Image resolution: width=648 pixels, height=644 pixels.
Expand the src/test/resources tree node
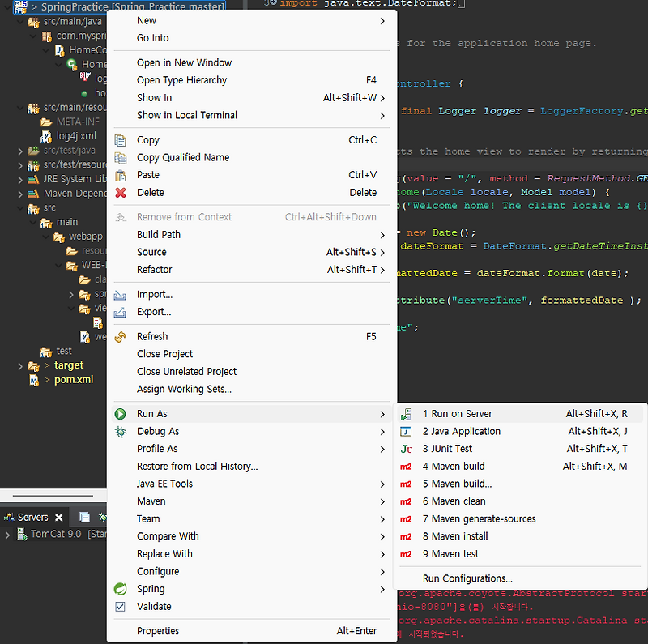tap(19, 165)
